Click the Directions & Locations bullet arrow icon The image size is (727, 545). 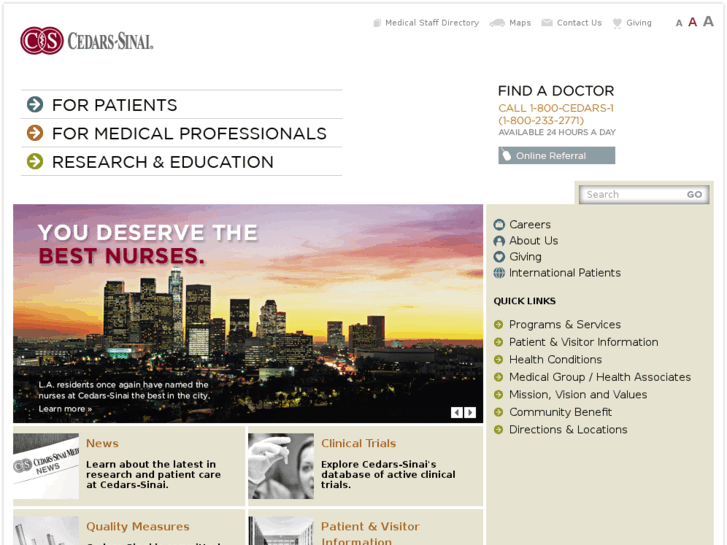[498, 430]
